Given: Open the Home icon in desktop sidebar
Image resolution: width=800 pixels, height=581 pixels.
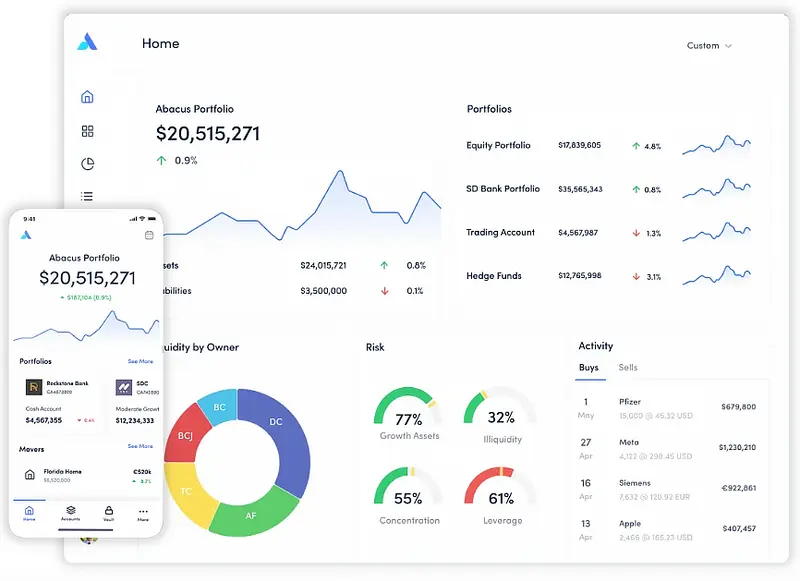Looking at the screenshot, I should pos(87,97).
